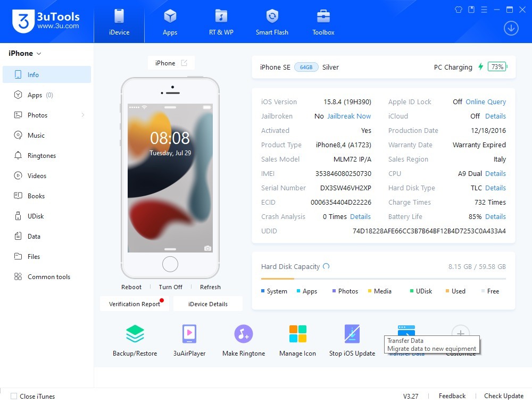Screen dimensions: 532x404
Task: Open Ringtones in the sidebar
Action: (47, 156)
